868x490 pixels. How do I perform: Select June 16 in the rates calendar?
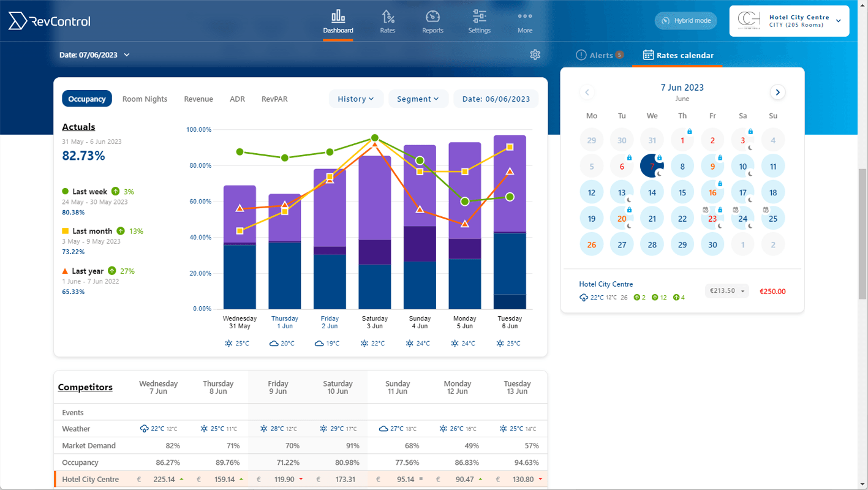[712, 192]
